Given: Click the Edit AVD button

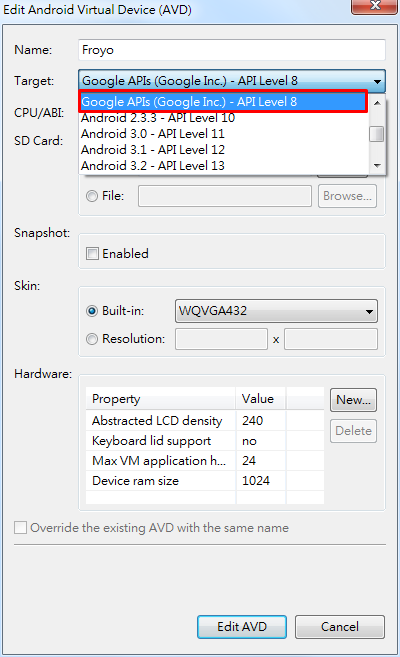Looking at the screenshot, I should click(x=242, y=627).
